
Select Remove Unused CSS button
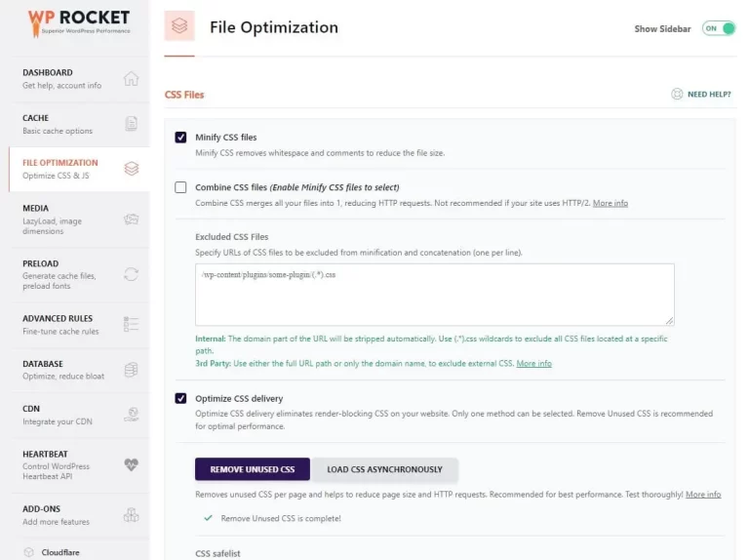[x=253, y=469]
